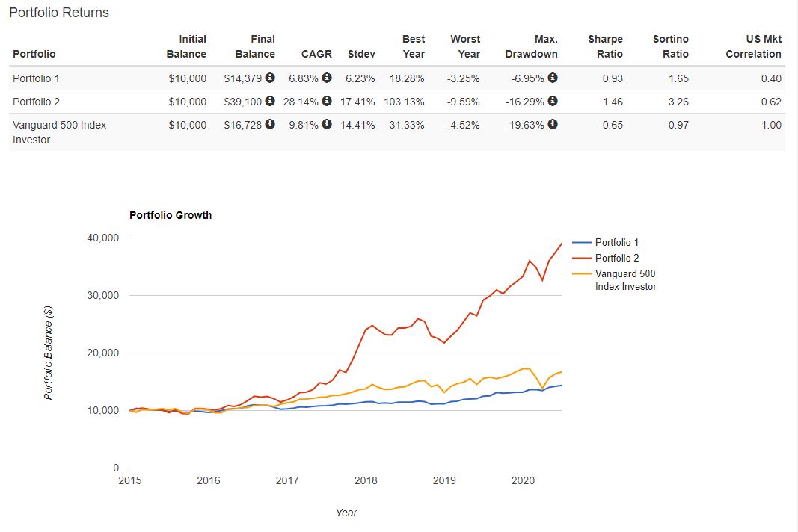
Task: Hide Portfolio 2 series via chart legend
Action: [x=616, y=258]
